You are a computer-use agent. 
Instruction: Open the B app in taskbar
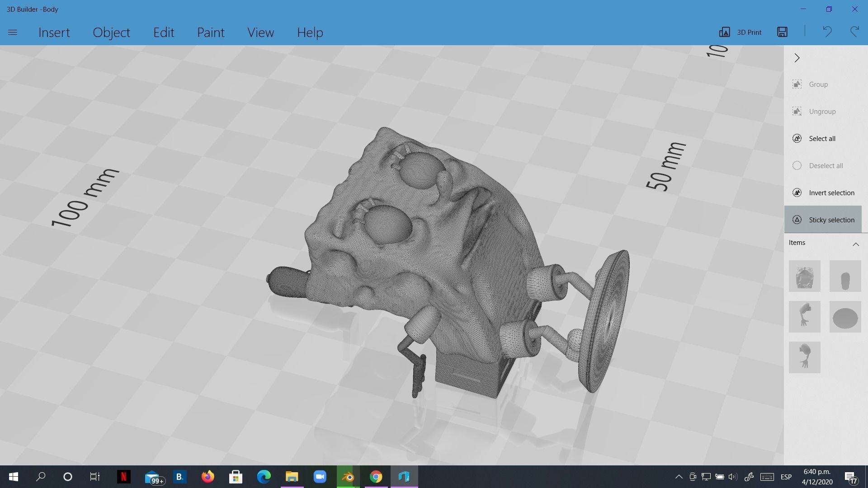coord(179,477)
